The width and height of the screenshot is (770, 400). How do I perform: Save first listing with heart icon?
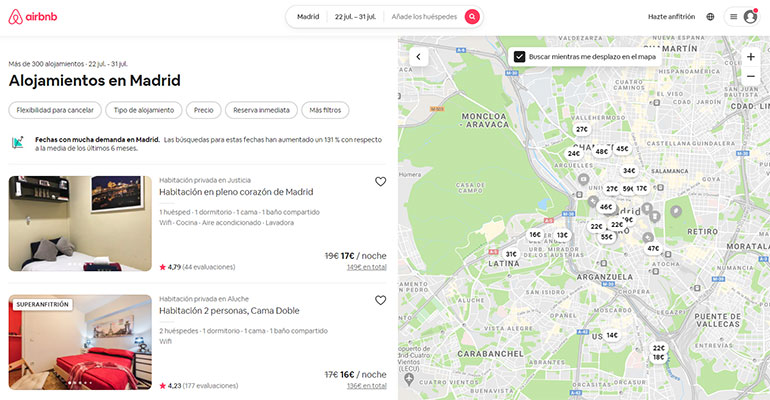(x=380, y=182)
